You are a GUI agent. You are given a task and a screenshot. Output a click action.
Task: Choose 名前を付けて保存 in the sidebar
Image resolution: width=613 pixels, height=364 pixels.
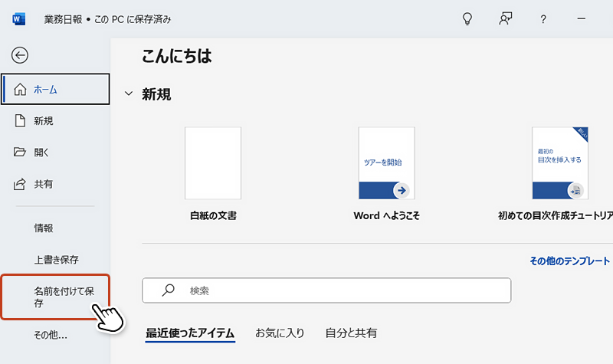55,297
